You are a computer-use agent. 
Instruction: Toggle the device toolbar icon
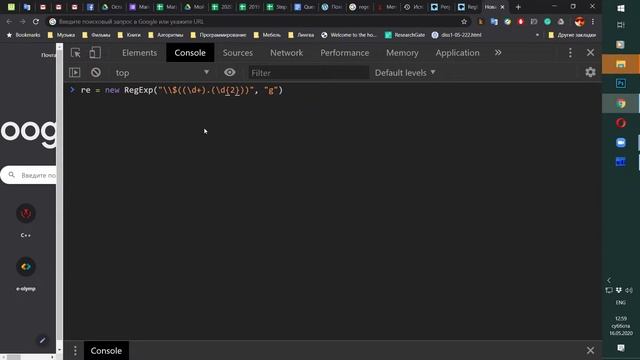(95, 53)
